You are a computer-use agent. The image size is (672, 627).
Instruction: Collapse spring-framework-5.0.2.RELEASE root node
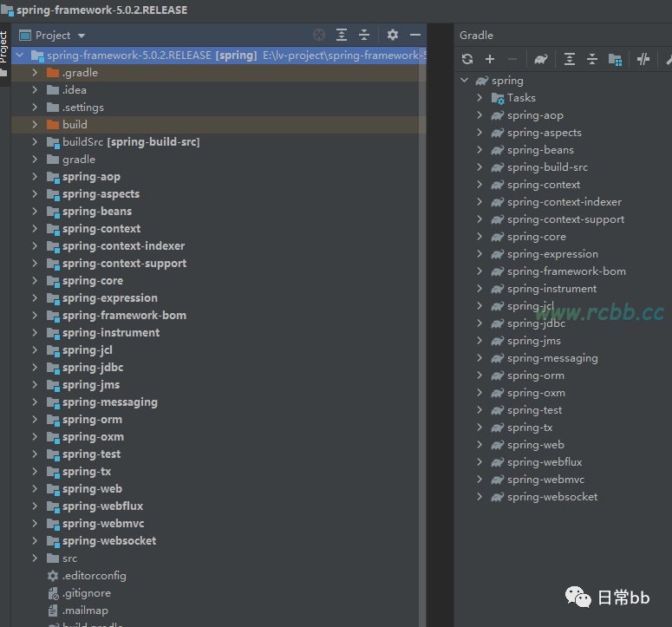pyautogui.click(x=20, y=56)
